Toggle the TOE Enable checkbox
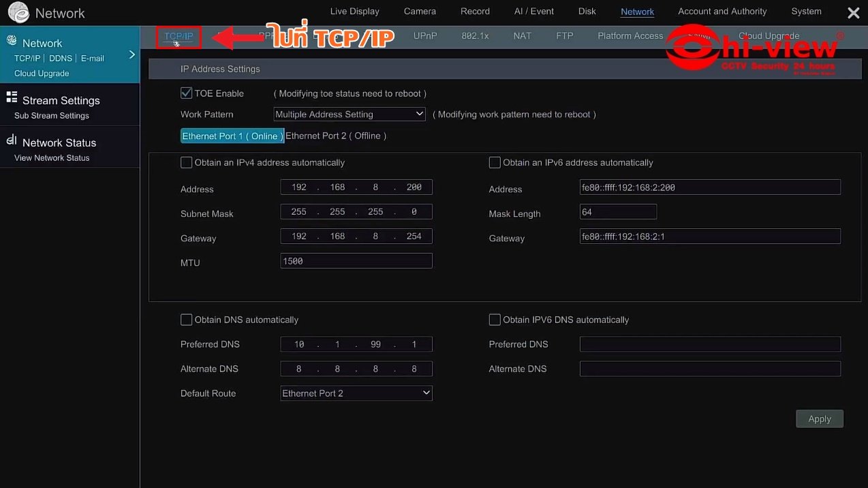868x488 pixels. [186, 93]
